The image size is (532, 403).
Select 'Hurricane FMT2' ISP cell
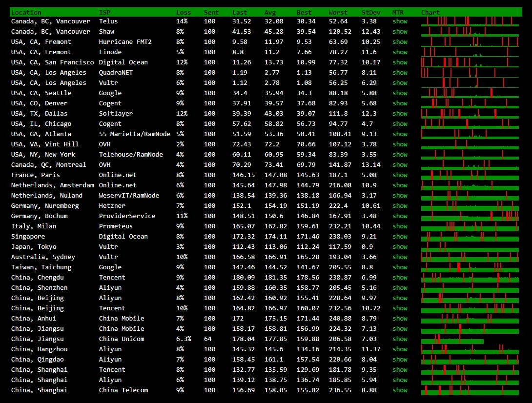[125, 42]
